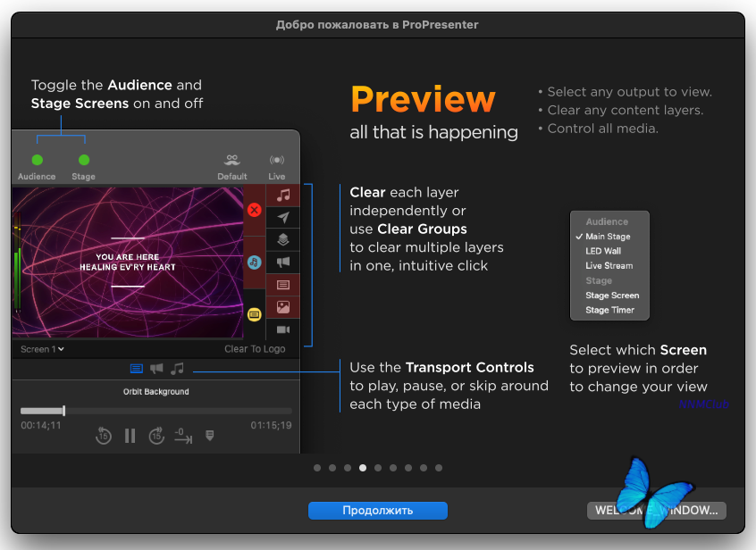Go to the third page dot
This screenshot has width=756, height=550.
tap(347, 468)
